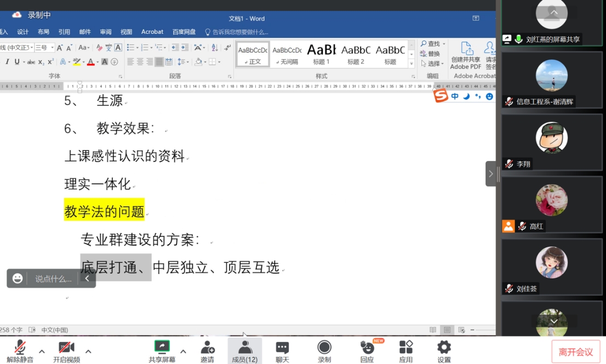
Task: Open the 设计 ribbon tab
Action: tap(23, 32)
